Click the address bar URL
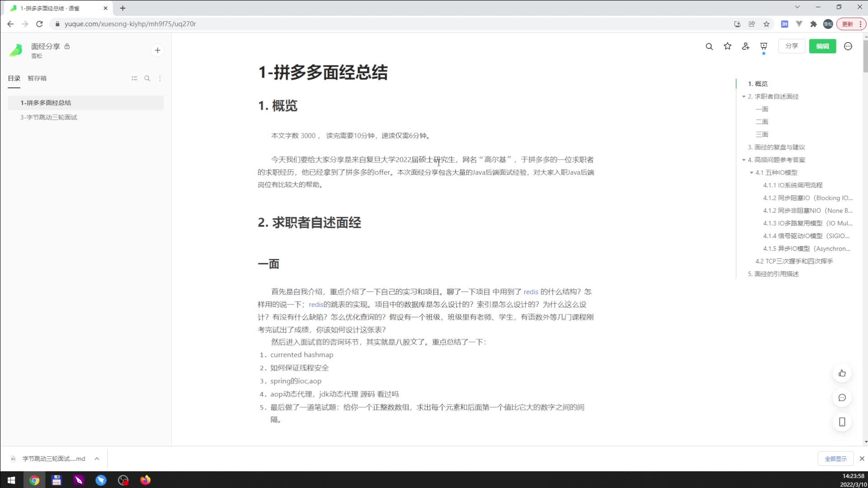 130,24
